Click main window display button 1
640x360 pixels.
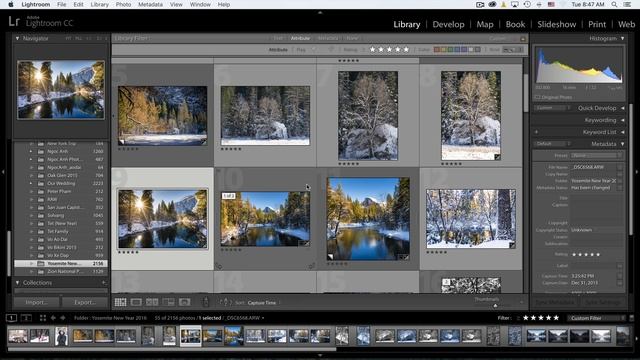click(x=11, y=318)
